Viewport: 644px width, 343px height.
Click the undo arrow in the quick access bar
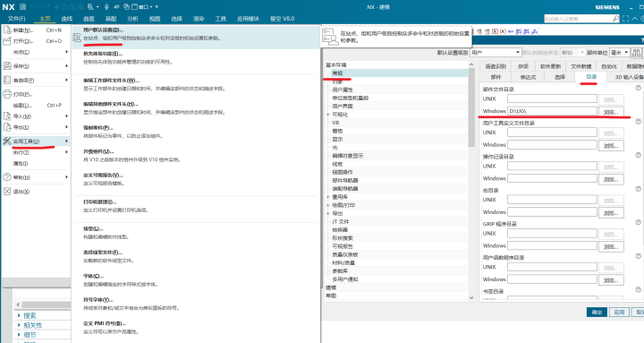pos(33,7)
